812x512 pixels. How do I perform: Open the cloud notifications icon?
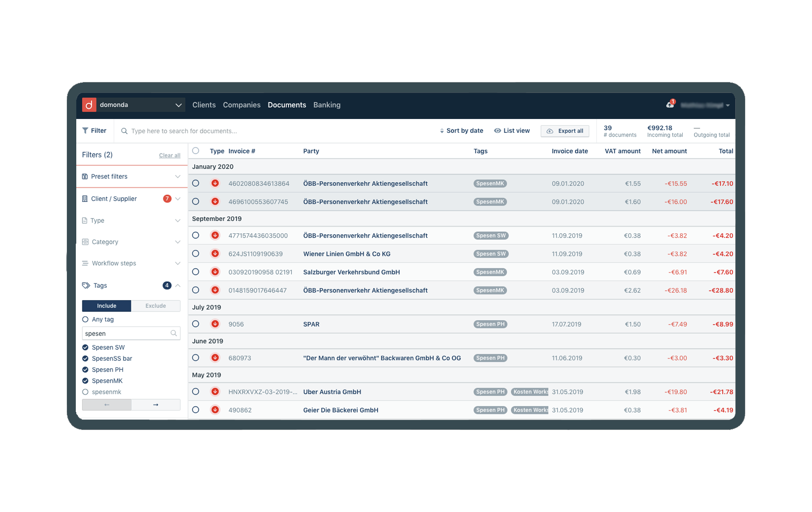(670, 105)
